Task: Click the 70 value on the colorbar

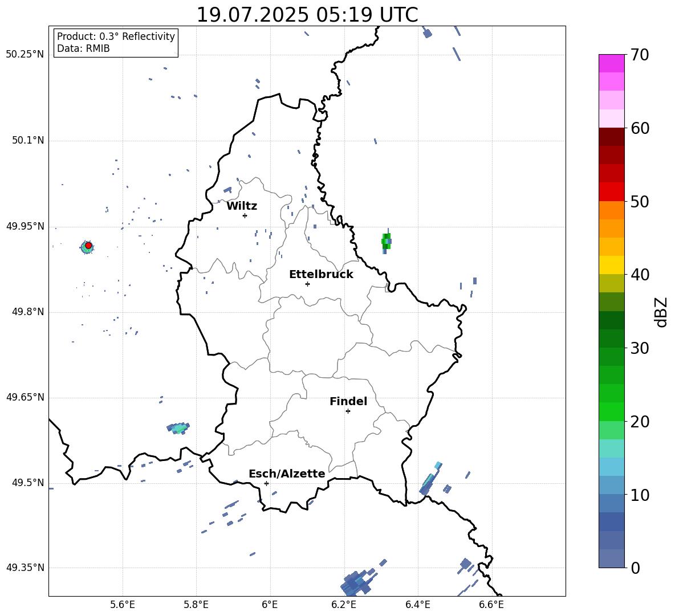Action: pos(640,55)
